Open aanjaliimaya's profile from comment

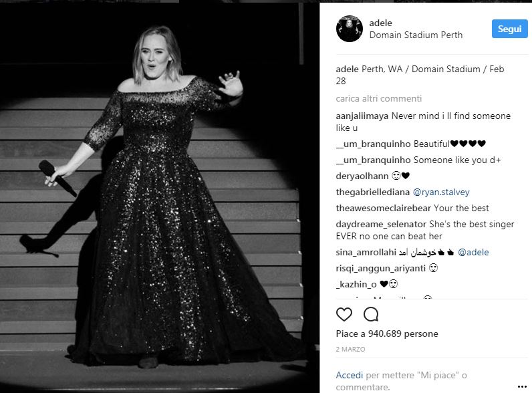362,116
